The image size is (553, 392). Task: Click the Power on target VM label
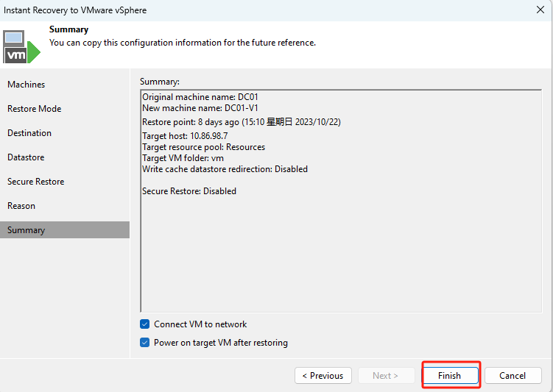(x=220, y=343)
